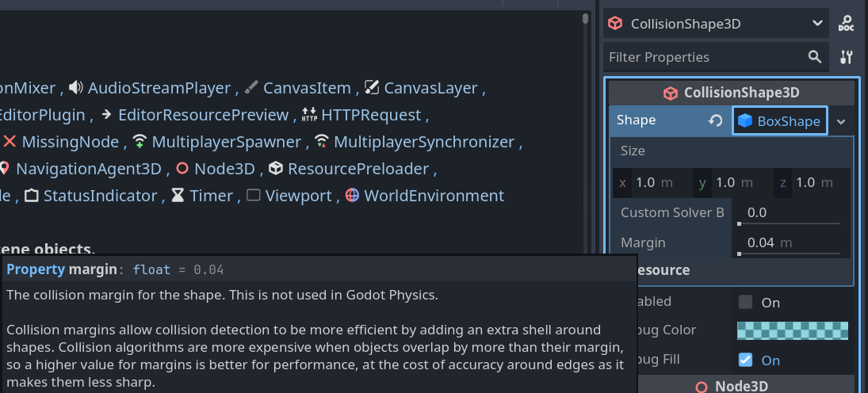Viewport: 868px width, 393px height.
Task: Open the BoxShape resource dropdown arrow
Action: click(841, 122)
